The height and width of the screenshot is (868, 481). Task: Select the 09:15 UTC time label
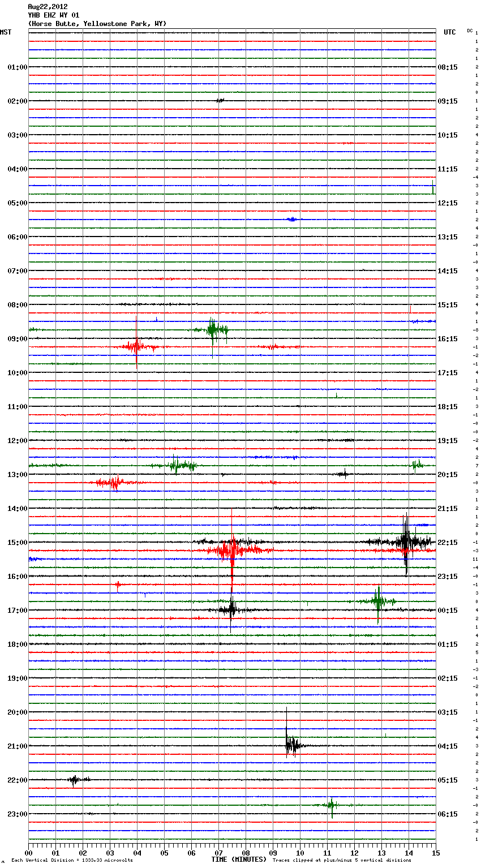coord(448,101)
